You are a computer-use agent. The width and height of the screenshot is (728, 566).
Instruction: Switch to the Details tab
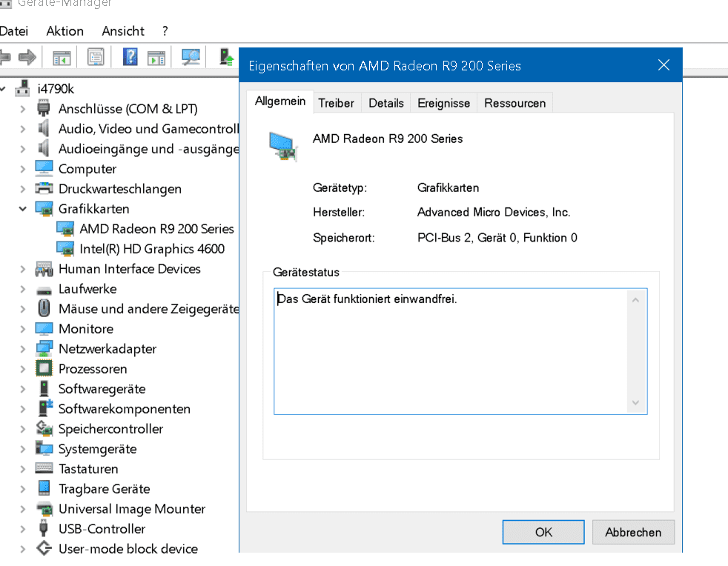[386, 103]
